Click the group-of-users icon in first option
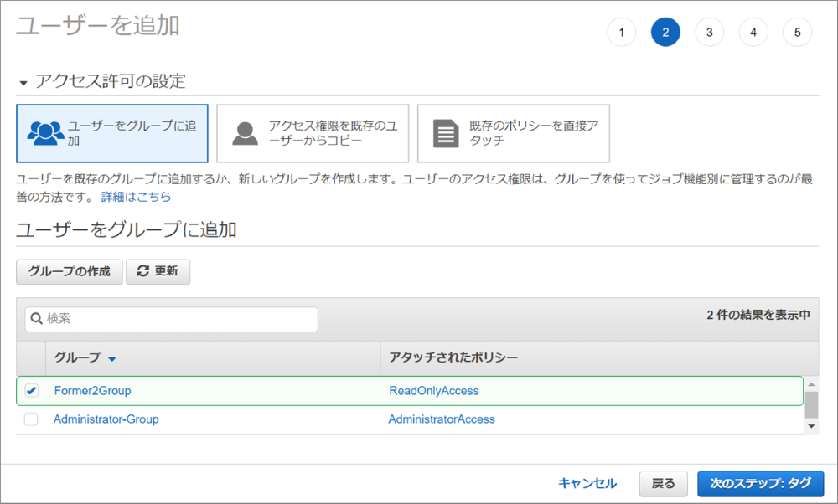This screenshot has width=838, height=504. pos(45,133)
